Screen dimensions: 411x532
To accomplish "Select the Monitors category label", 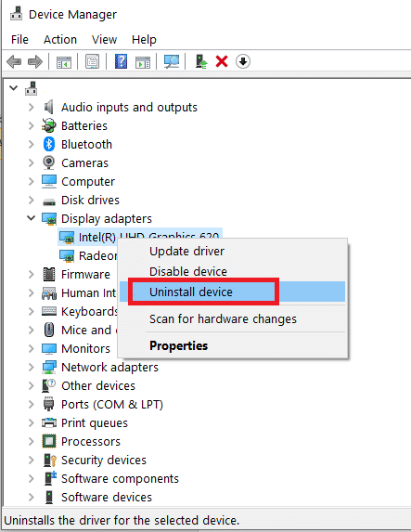I will (x=85, y=348).
